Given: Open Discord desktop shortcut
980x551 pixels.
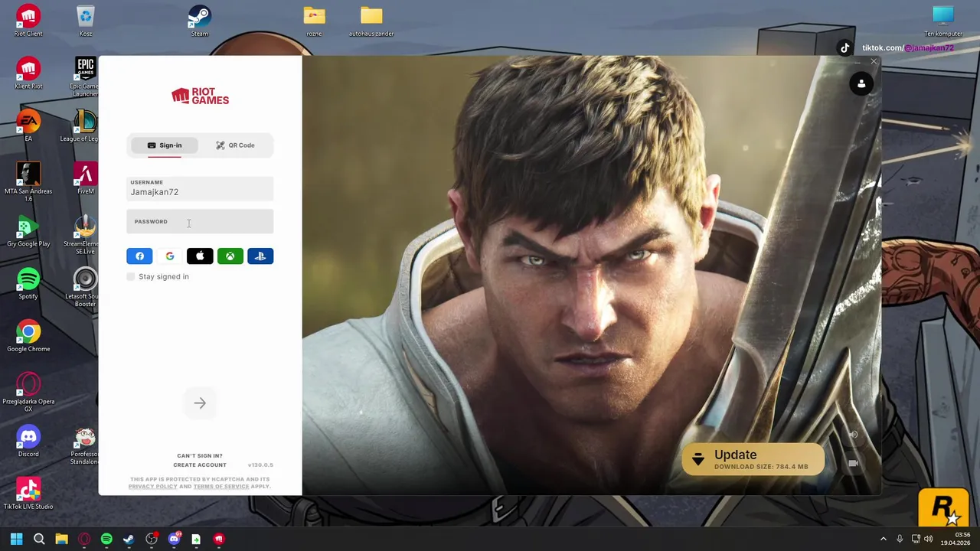Looking at the screenshot, I should [x=28, y=441].
